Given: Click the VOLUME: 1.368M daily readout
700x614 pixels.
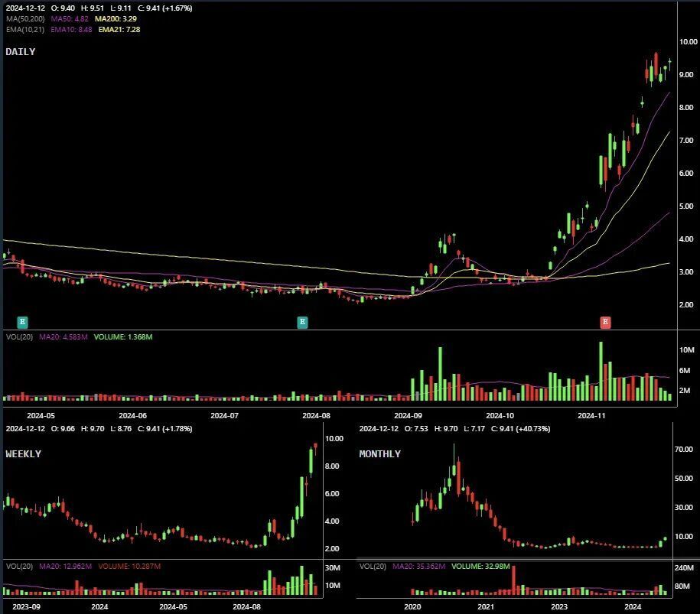Looking at the screenshot, I should 123,337.
